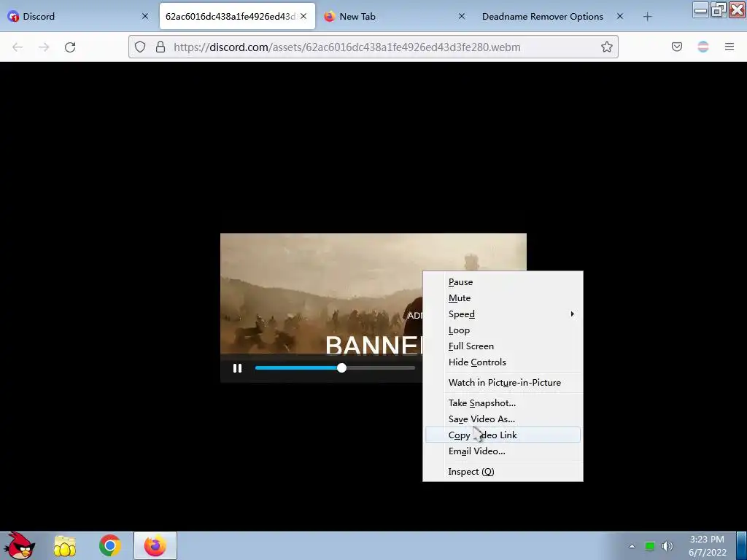Click the Show Desktop strip
This screenshot has width=747, height=560.
click(742, 545)
